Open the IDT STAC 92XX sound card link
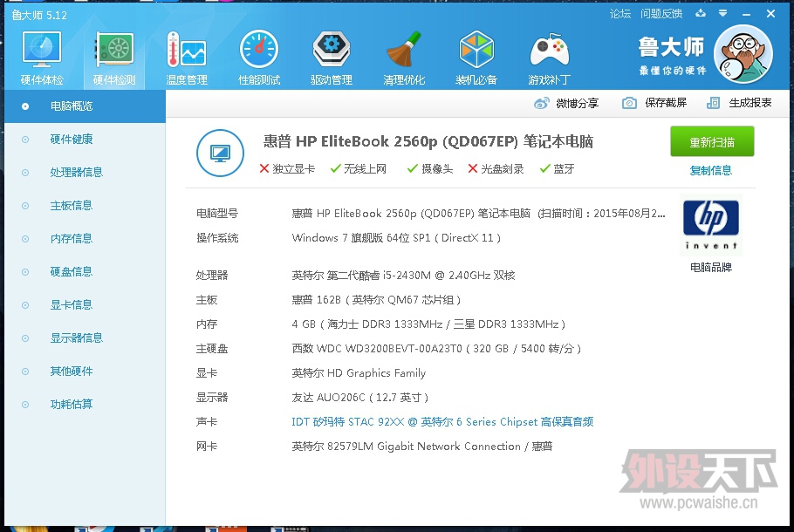The width and height of the screenshot is (794, 532). pos(442,422)
